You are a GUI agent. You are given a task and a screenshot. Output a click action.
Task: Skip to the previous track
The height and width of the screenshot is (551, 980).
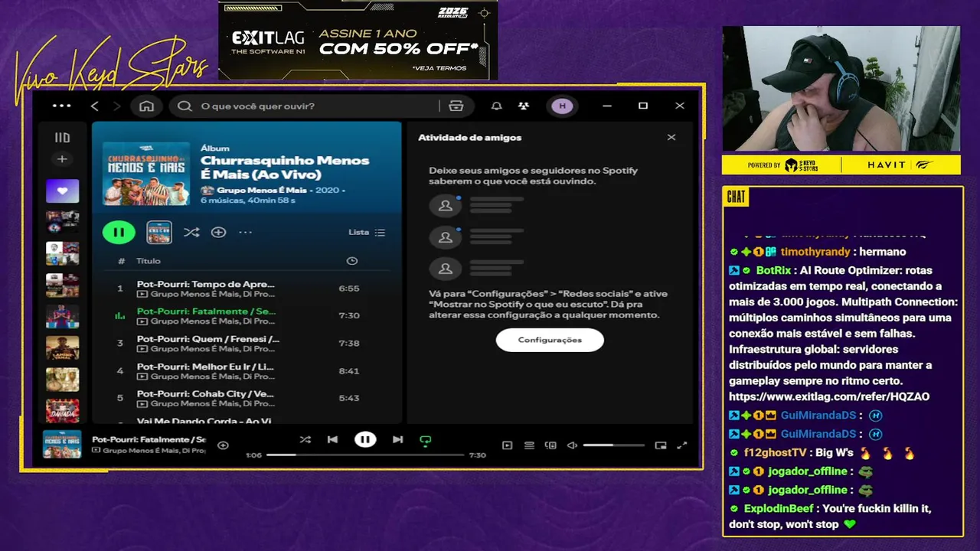click(x=332, y=439)
